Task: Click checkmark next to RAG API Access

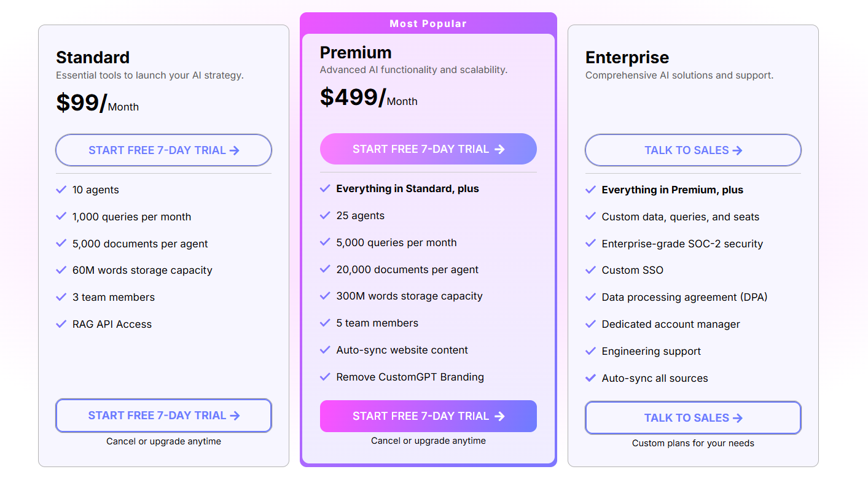Action: click(61, 324)
